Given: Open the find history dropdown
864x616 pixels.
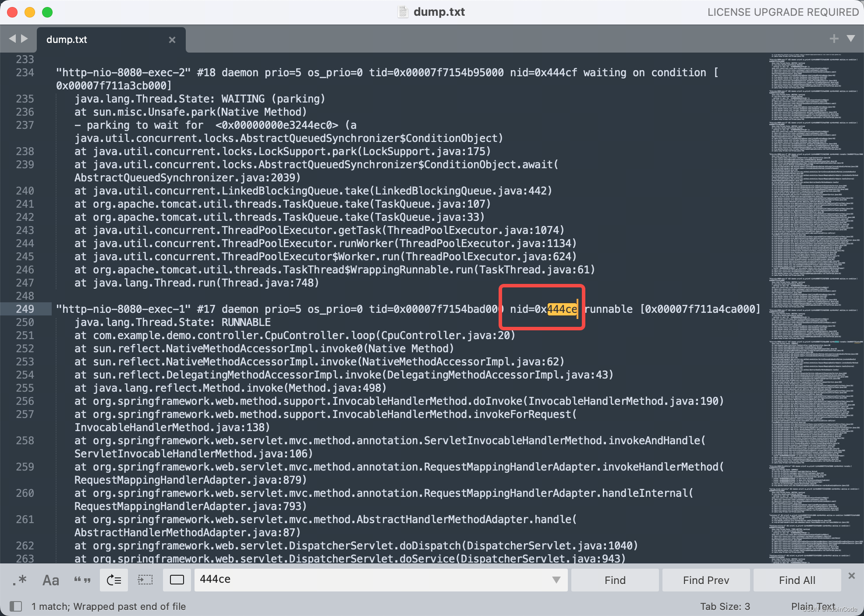Looking at the screenshot, I should pyautogui.click(x=556, y=580).
